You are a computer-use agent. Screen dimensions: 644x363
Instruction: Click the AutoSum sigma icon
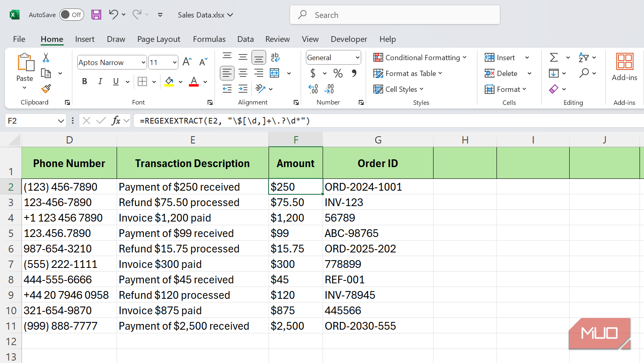click(x=554, y=58)
